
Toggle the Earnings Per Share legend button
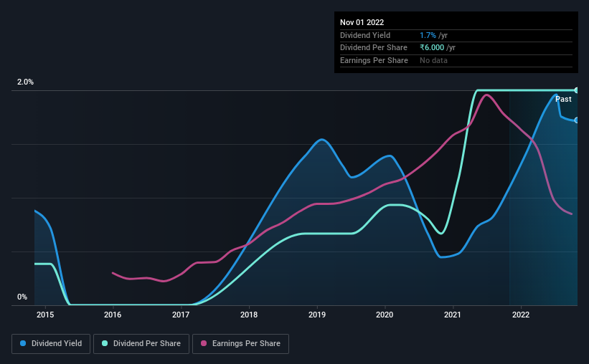[x=240, y=344]
